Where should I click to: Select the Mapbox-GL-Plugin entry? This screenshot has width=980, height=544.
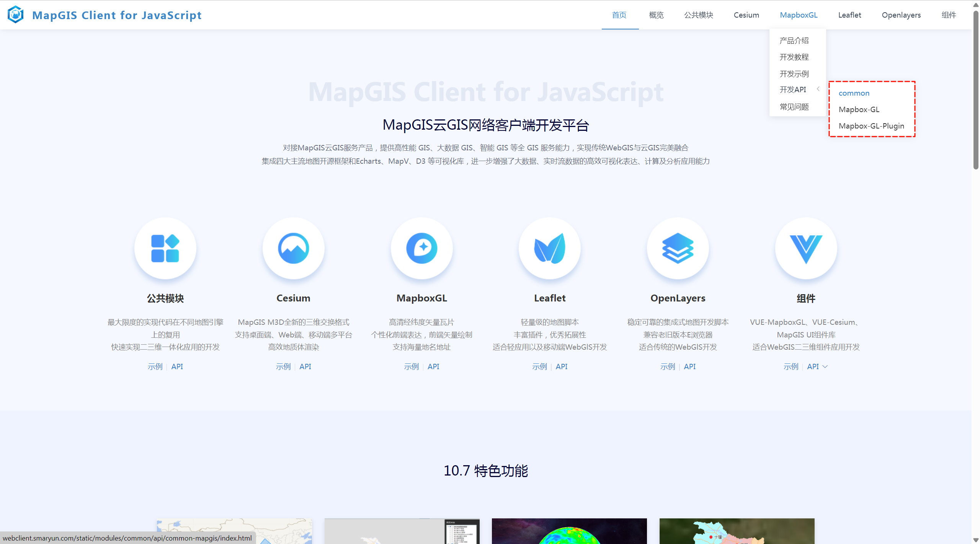(x=871, y=126)
